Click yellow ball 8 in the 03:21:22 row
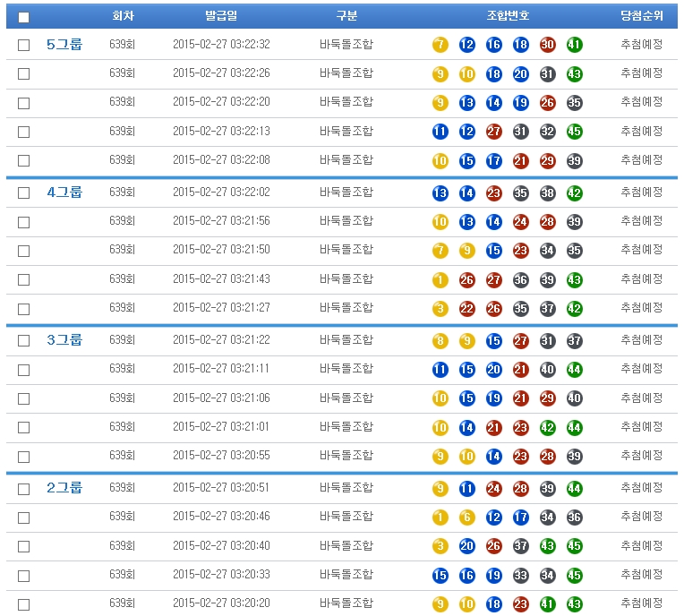Screen dimensions: 684x616 440,340
